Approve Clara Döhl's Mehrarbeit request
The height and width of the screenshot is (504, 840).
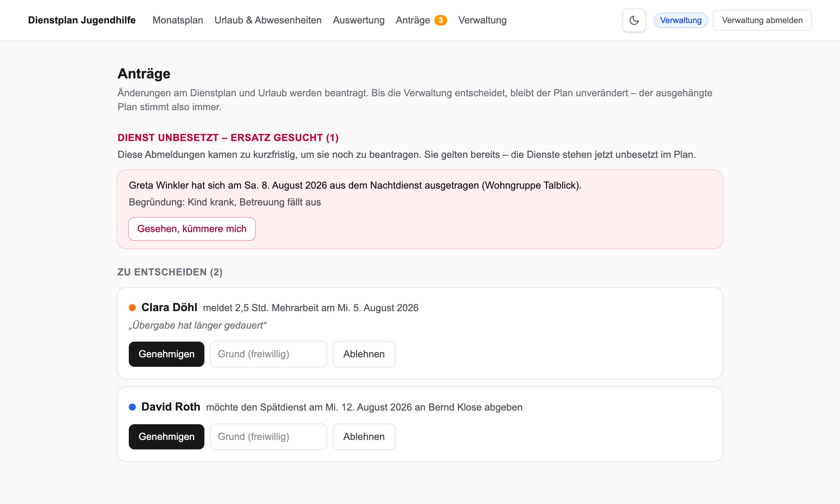coord(167,354)
